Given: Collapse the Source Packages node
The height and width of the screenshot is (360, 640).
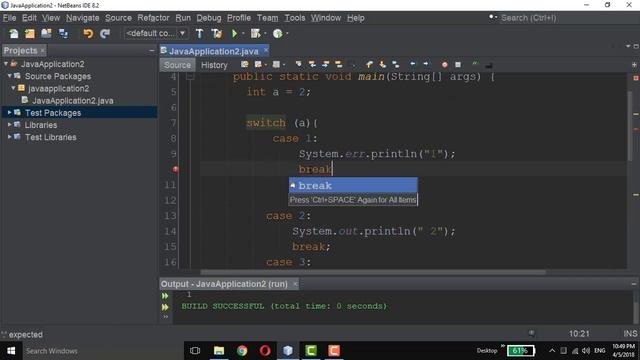Looking at the screenshot, I should [9, 76].
